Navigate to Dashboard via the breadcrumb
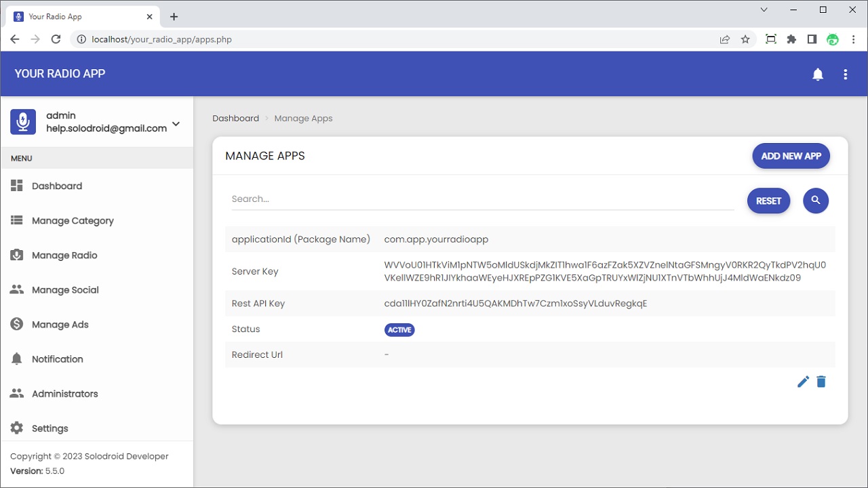Image resolution: width=868 pixels, height=488 pixels. [235, 118]
